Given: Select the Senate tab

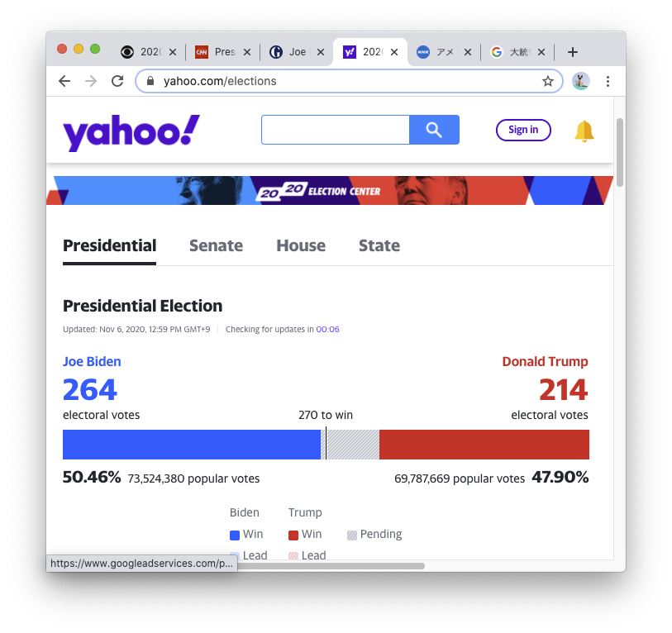Looking at the screenshot, I should [216, 245].
